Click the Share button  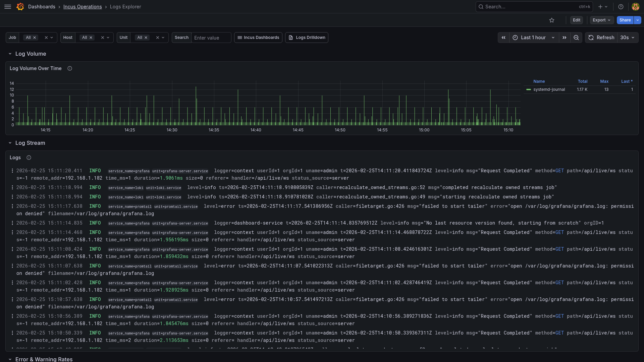point(625,20)
